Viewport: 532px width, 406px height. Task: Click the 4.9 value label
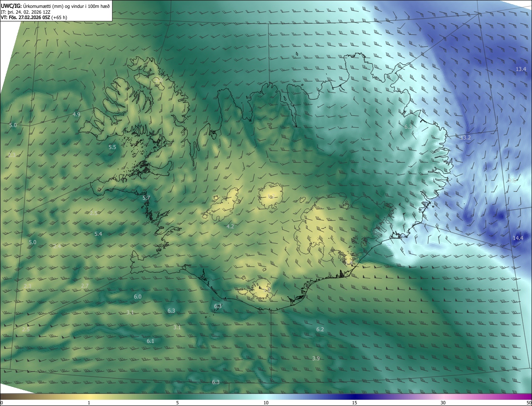tap(76, 114)
